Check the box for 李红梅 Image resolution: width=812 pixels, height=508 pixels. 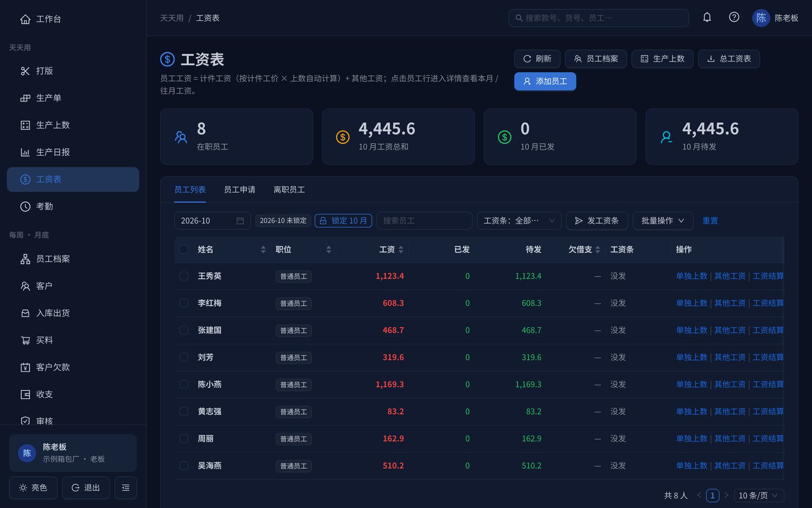coord(184,303)
